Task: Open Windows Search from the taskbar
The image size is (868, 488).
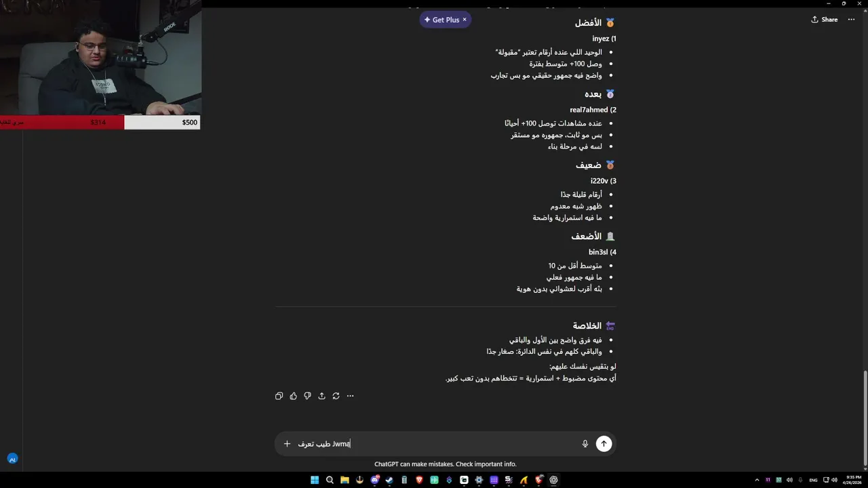Action: click(330, 480)
